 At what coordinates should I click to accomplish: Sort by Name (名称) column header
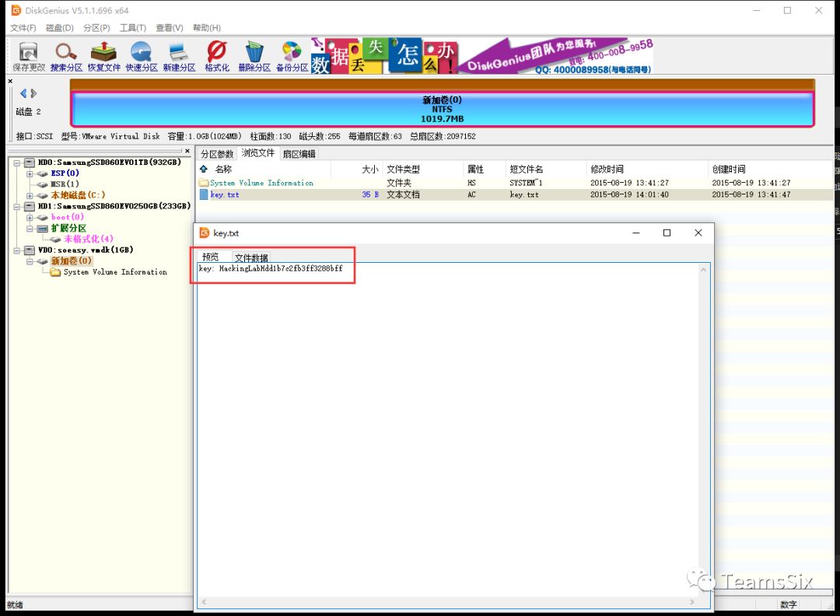(x=223, y=170)
